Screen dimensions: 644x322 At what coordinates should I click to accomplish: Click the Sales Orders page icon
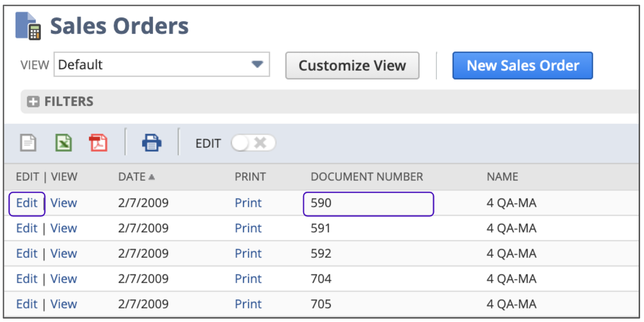(x=29, y=26)
